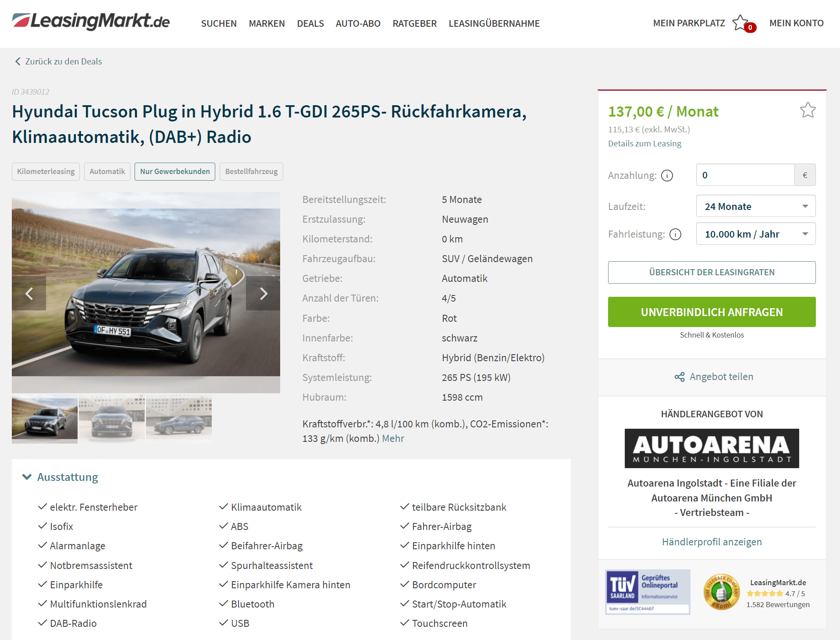Image resolution: width=840 pixels, height=640 pixels.
Task: Open the Laufzeit 24 Monate dropdown
Action: 755,206
